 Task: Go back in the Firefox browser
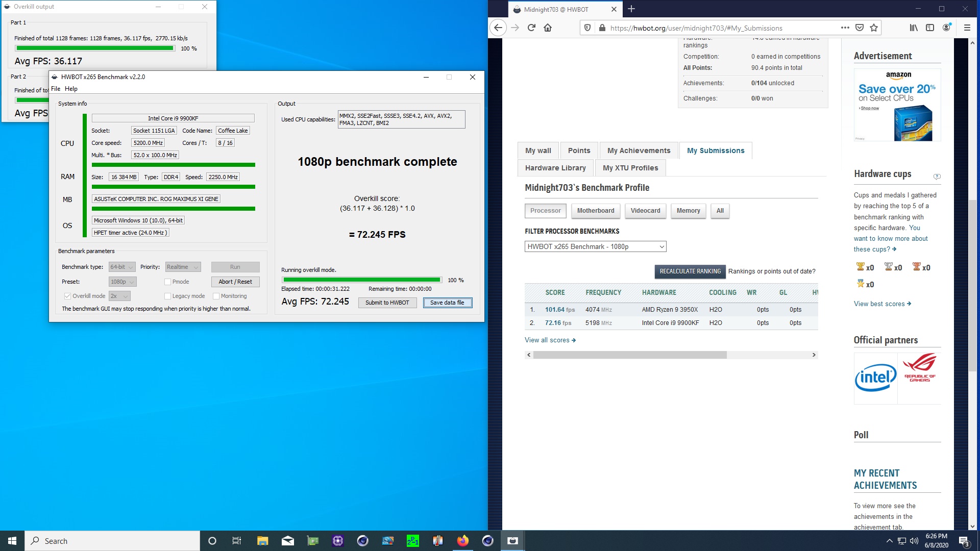coord(498,28)
